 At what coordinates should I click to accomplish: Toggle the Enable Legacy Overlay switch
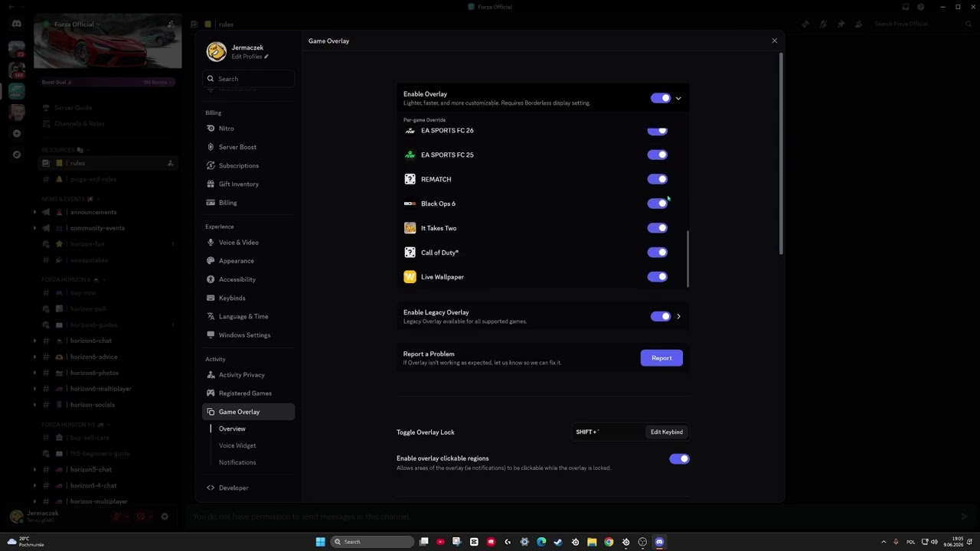(x=660, y=316)
